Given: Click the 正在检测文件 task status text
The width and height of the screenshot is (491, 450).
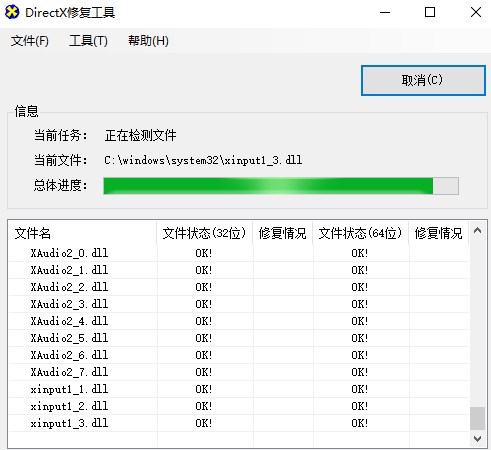Looking at the screenshot, I should (x=140, y=135).
